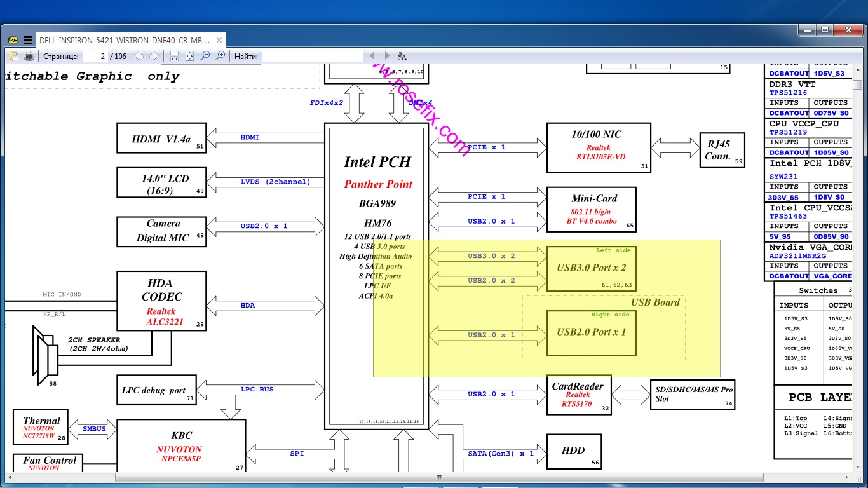Screen dimensions: 868x488
Task: Click the SumatraPDF logo icon
Action: (x=13, y=40)
